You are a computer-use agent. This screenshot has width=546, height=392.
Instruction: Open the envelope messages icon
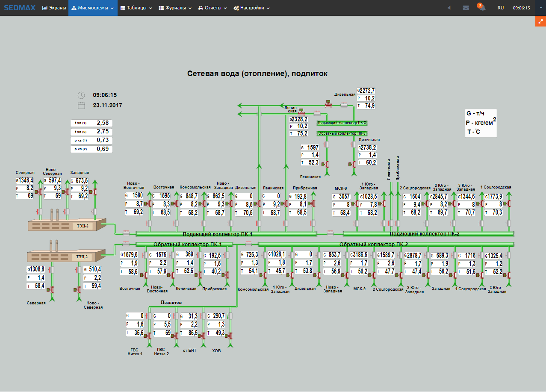point(466,8)
